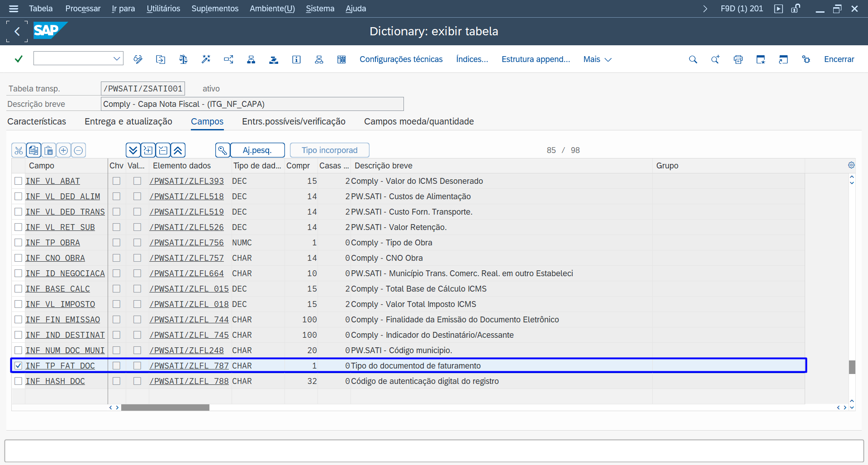Expand the Mais toolbar menu
Screen dimensions: 868x465
pos(597,59)
